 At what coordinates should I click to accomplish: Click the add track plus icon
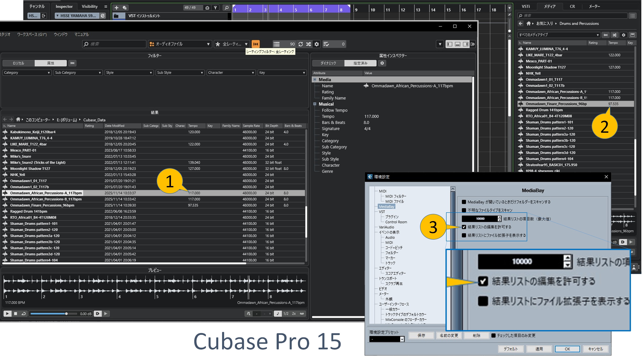coord(117,8)
